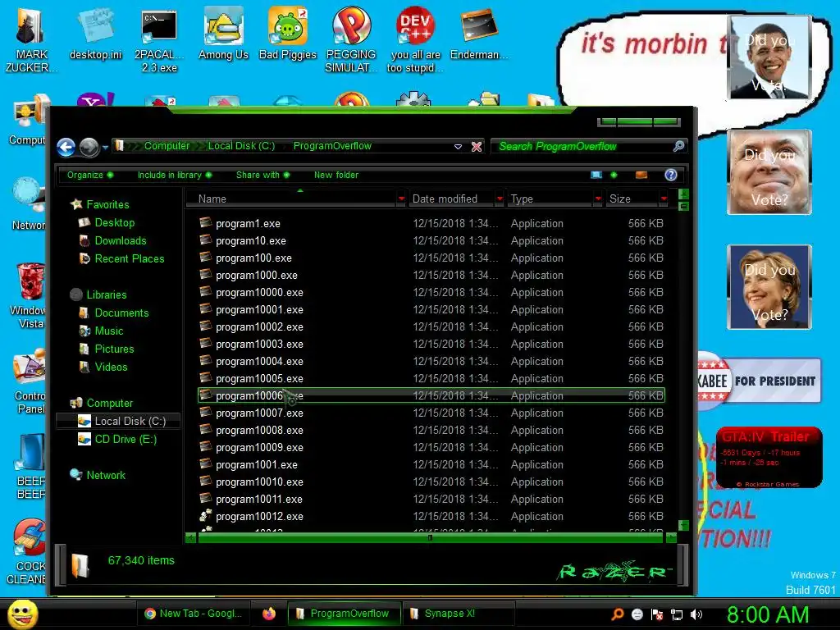Viewport: 840px width, 630px height.
Task: Open Desktop in Favorites
Action: click(x=115, y=223)
